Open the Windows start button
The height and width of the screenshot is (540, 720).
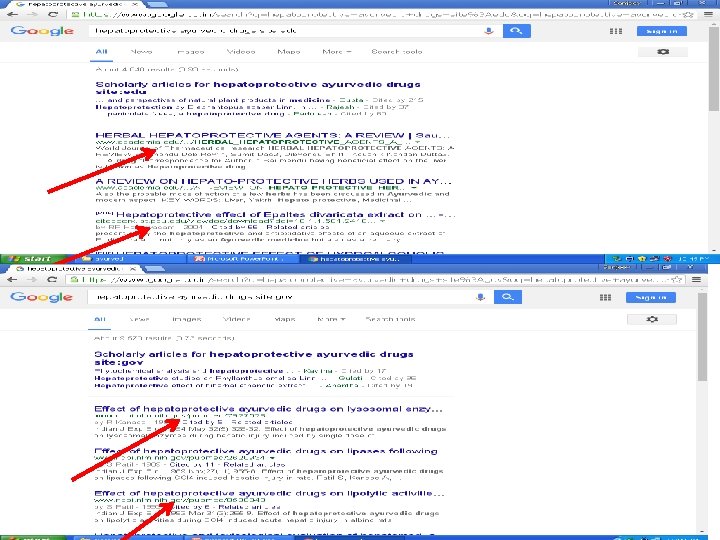[31, 259]
